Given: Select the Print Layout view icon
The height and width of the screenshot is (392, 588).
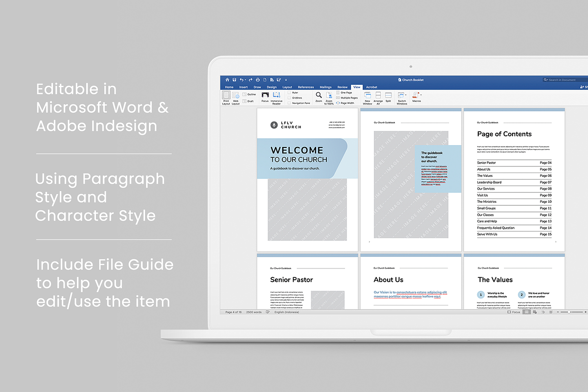Looking at the screenshot, I should [x=226, y=97].
